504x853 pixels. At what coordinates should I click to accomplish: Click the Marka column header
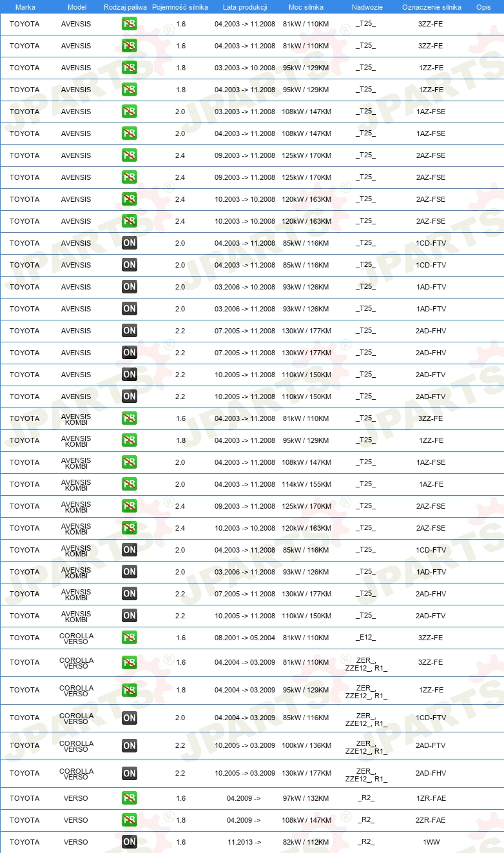tap(25, 7)
